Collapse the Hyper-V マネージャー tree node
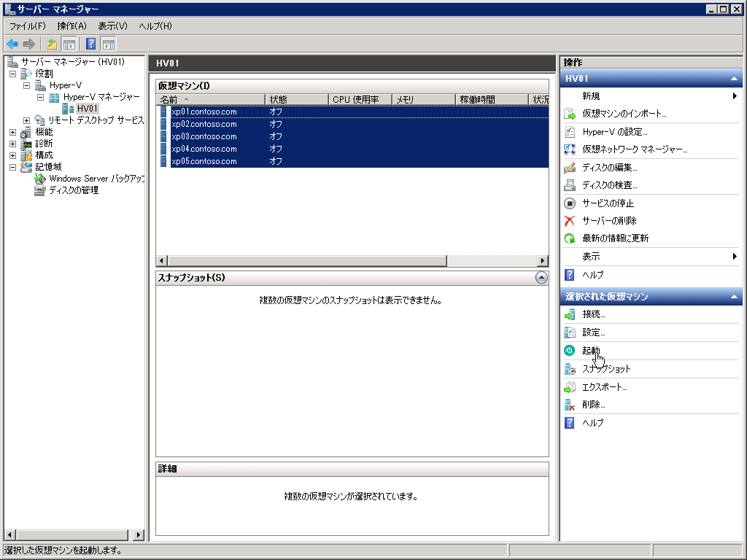This screenshot has height=560, width=747. (41, 97)
